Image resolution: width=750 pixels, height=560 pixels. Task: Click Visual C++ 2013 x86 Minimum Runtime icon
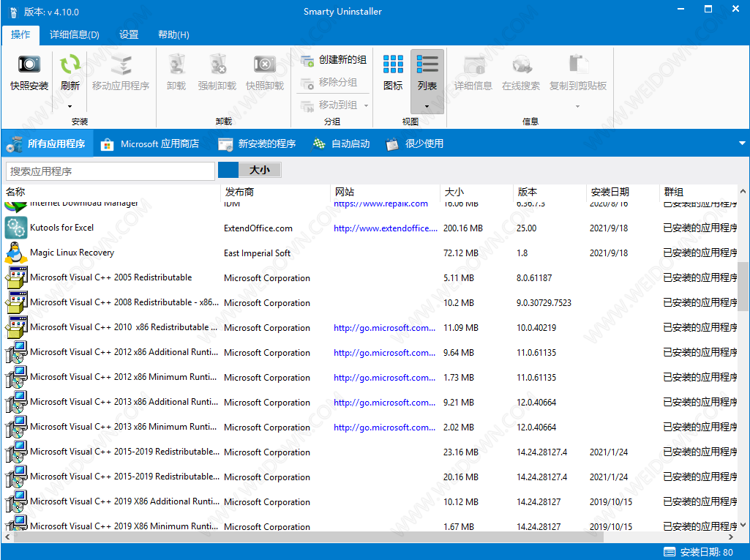point(16,427)
